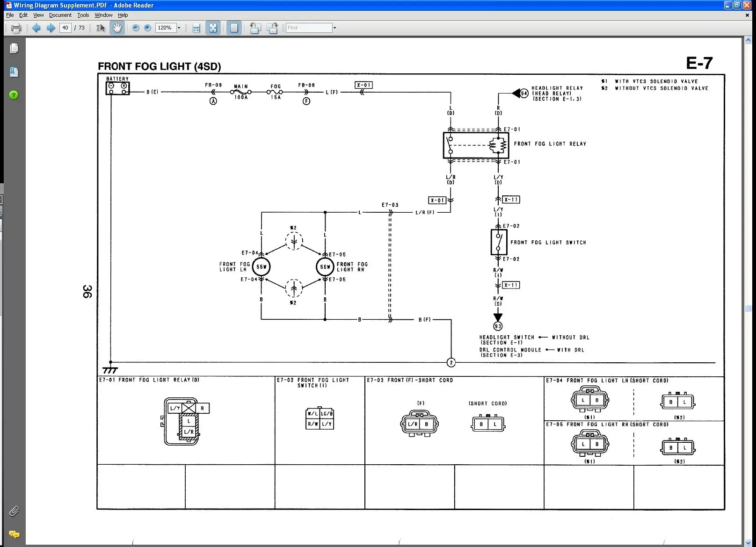Open the View menu

click(x=38, y=15)
